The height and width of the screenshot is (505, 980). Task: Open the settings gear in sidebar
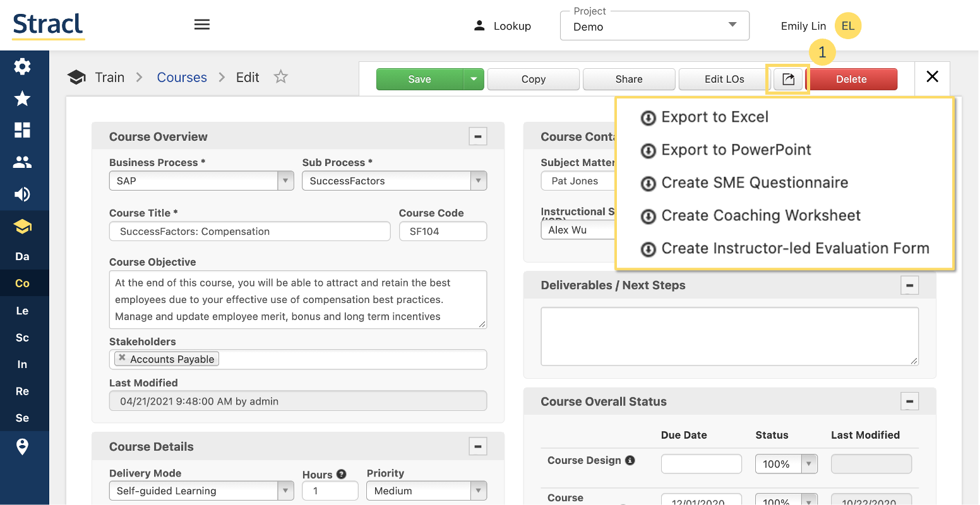(x=22, y=66)
